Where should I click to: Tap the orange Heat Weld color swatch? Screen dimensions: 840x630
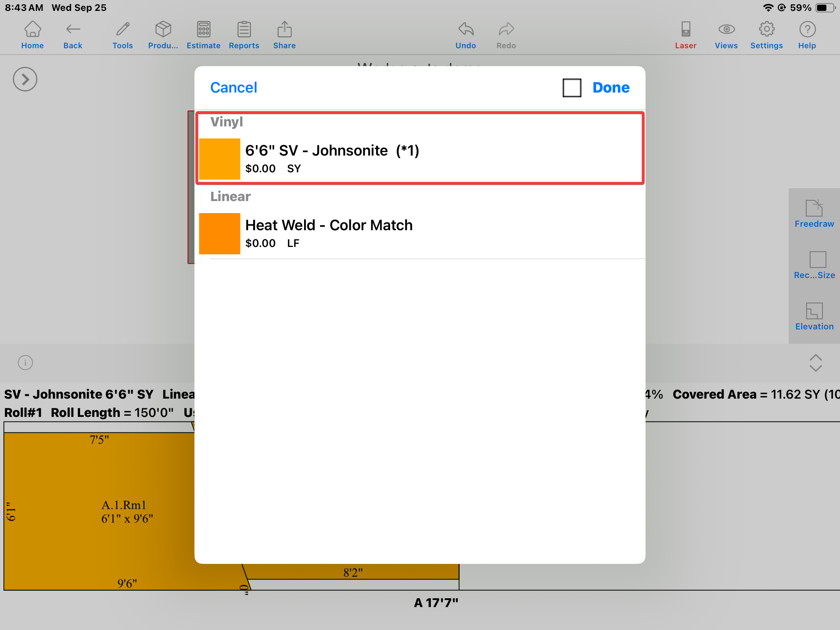tap(220, 233)
